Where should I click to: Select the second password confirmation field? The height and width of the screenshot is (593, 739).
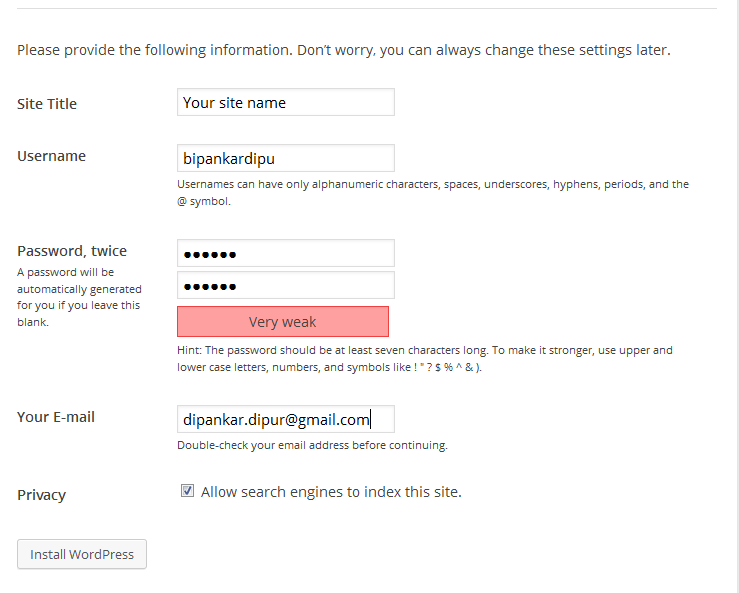(x=285, y=285)
